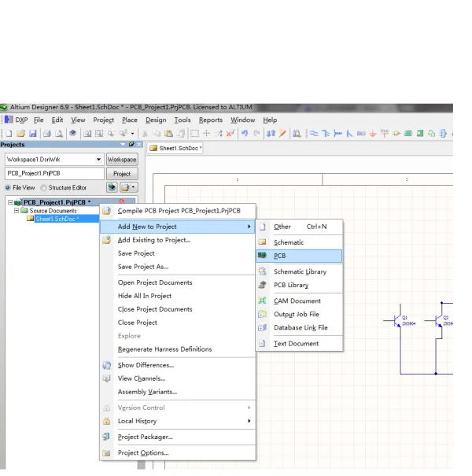Select the Place Part gate icon
Viewport: 472px width, 476px height.
pos(396,133)
